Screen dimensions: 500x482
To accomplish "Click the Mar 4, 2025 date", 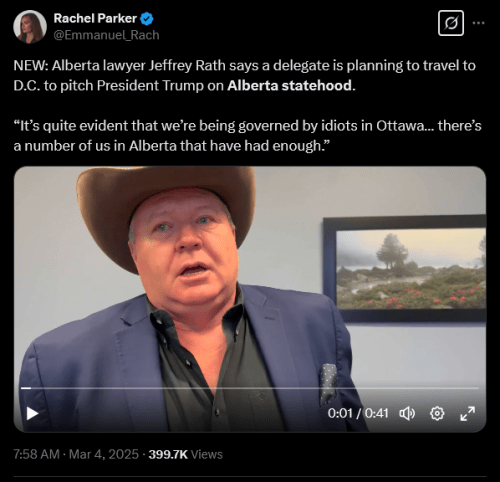I will point(104,454).
